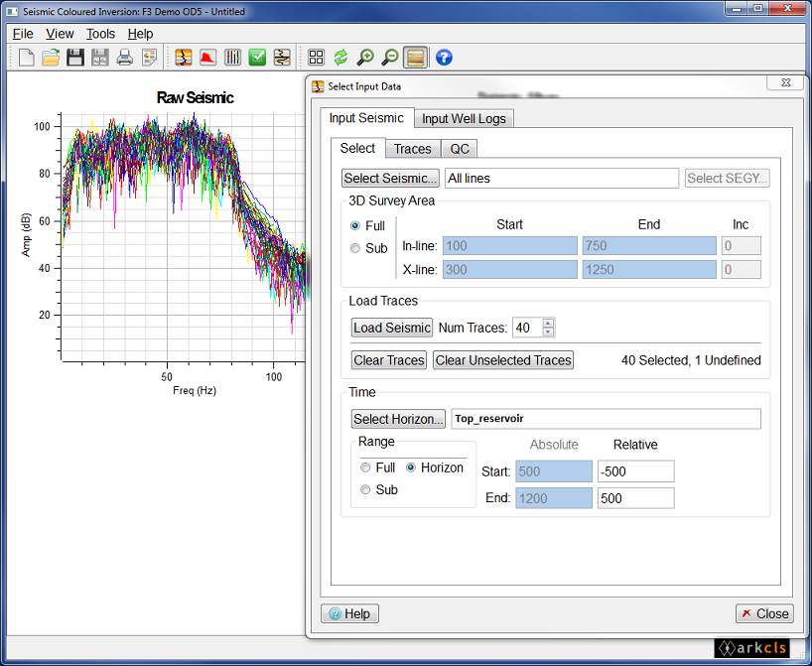Viewport: 812px width, 666px height.
Task: Increase Num Traces with the up arrow
Action: (548, 324)
